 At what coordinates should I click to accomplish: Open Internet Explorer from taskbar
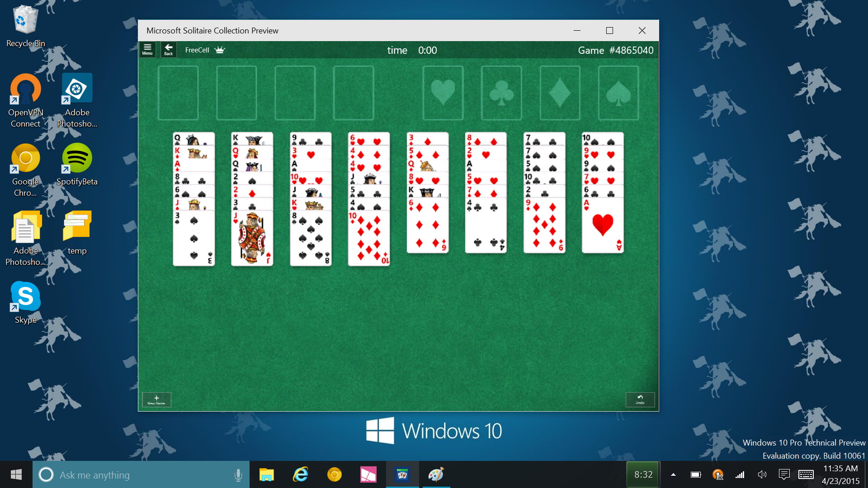pos(300,475)
